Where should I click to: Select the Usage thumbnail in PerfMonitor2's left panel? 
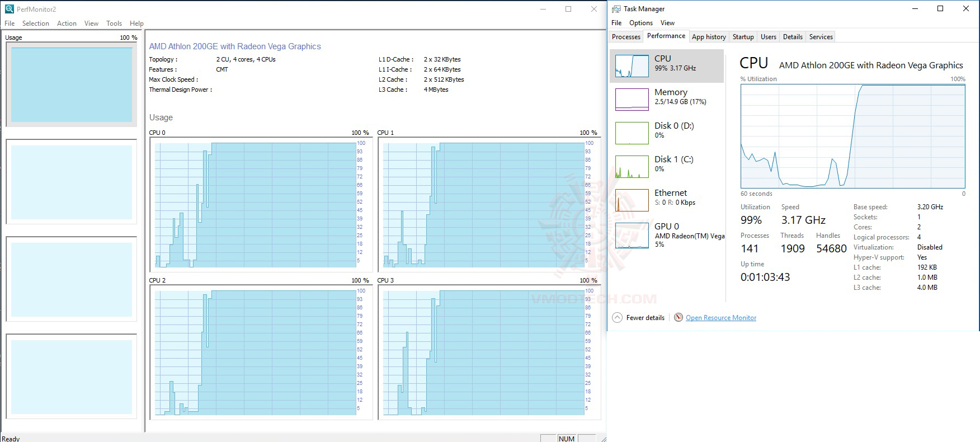72,84
